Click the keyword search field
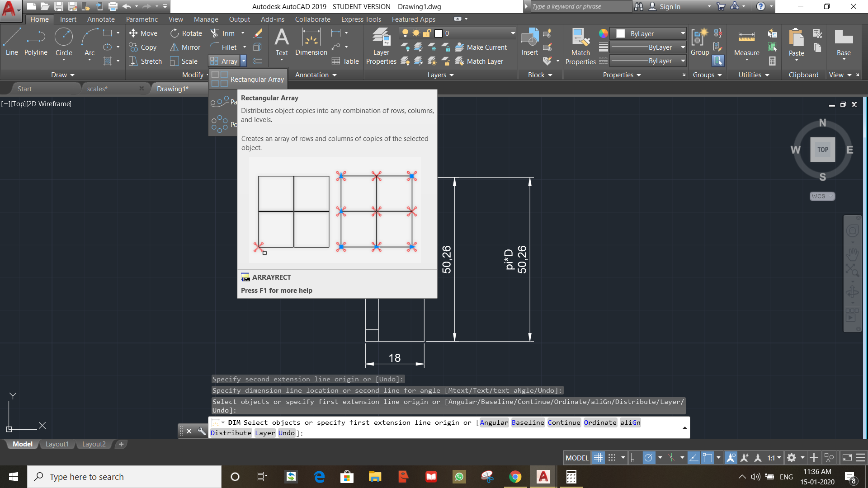This screenshot has width=868, height=488. [x=580, y=6]
